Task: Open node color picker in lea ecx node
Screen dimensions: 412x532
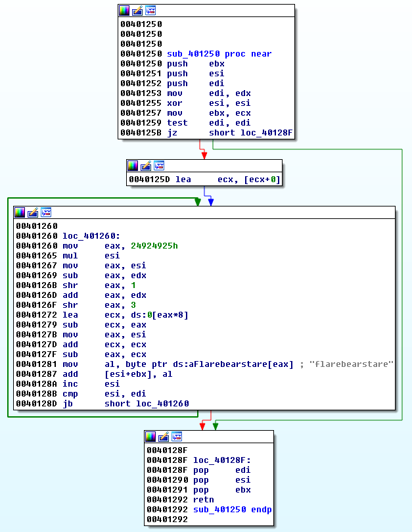Action: coord(133,166)
